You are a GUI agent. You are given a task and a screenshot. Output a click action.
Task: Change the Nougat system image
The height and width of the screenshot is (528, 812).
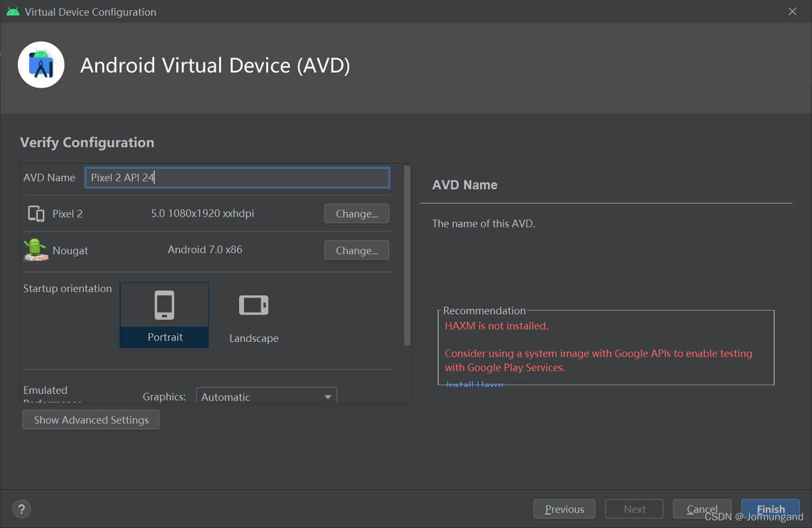tap(357, 250)
